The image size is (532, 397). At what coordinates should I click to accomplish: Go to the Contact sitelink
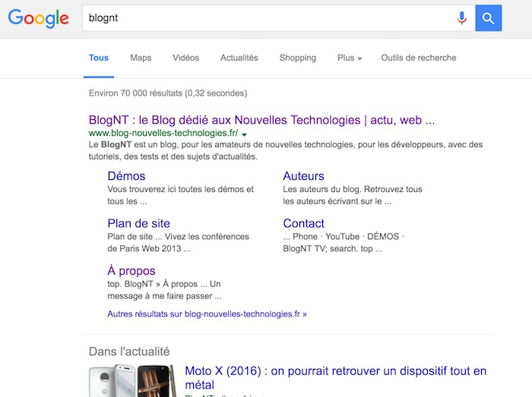(x=303, y=223)
